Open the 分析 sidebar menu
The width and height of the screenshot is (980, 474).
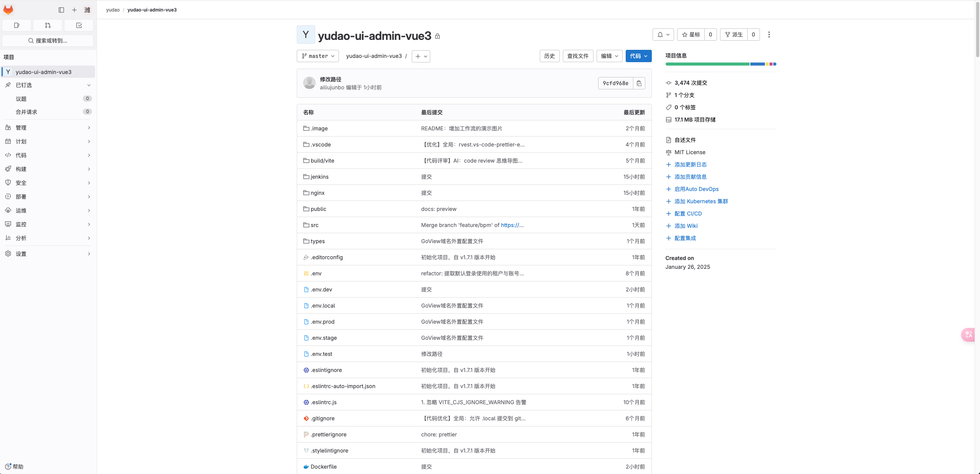click(x=48, y=238)
